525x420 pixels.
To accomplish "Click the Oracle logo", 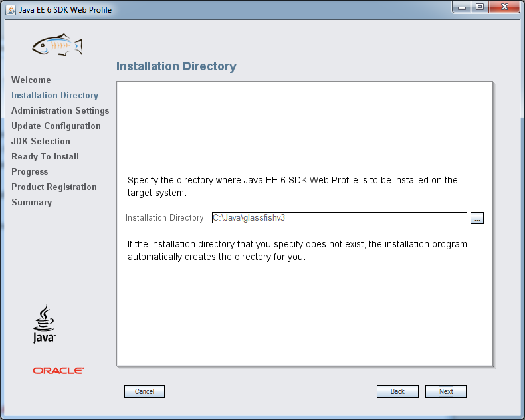I will coord(58,370).
